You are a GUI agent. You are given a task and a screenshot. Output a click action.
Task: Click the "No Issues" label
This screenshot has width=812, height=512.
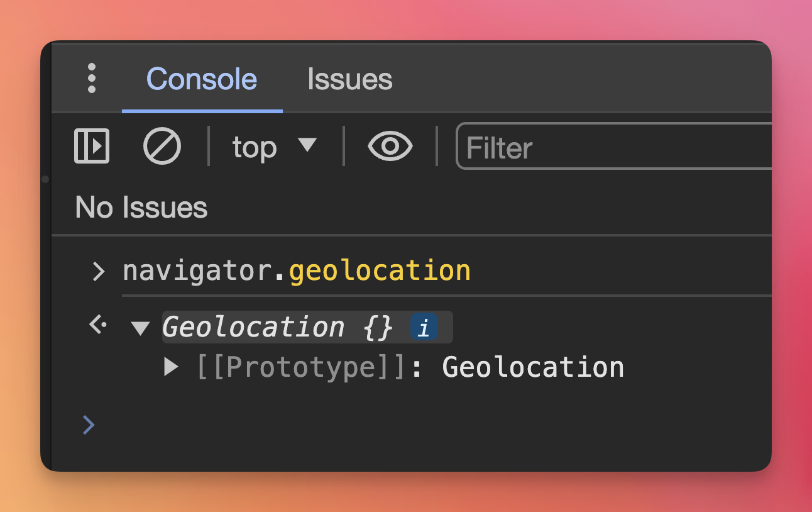pos(141,207)
